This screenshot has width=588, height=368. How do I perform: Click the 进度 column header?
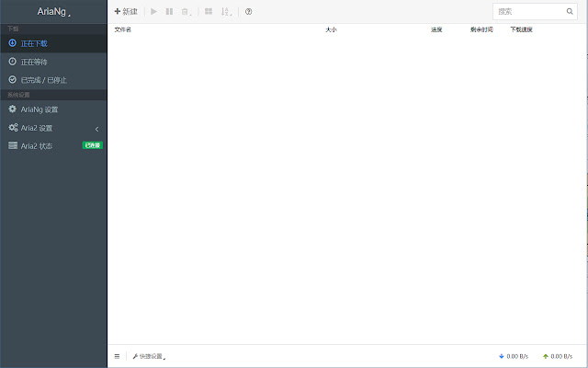[436, 29]
